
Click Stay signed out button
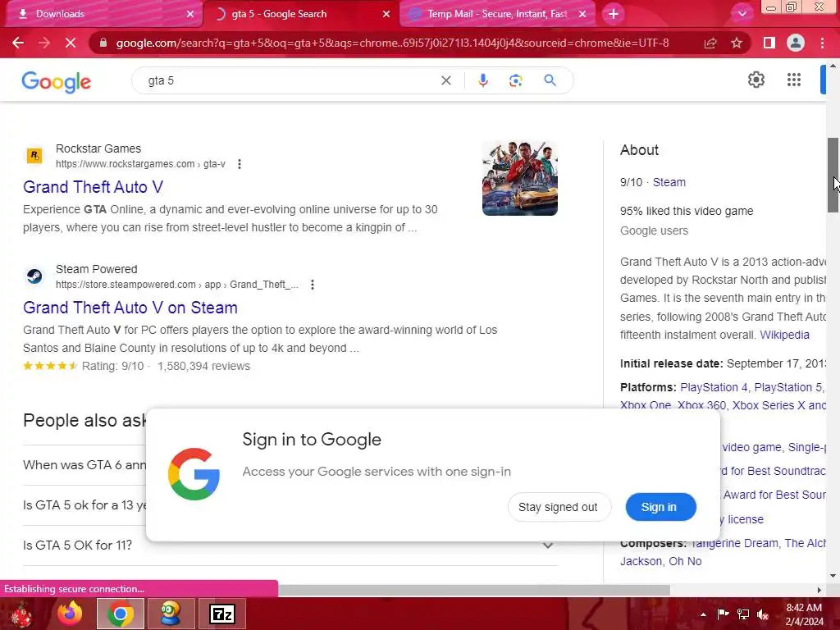(x=558, y=507)
